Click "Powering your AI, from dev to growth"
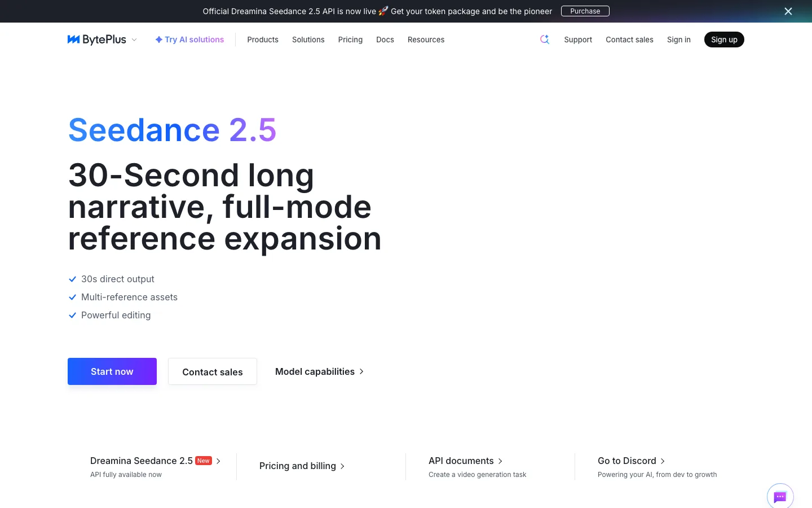Viewport: 812px width, 508px height. coord(657,475)
